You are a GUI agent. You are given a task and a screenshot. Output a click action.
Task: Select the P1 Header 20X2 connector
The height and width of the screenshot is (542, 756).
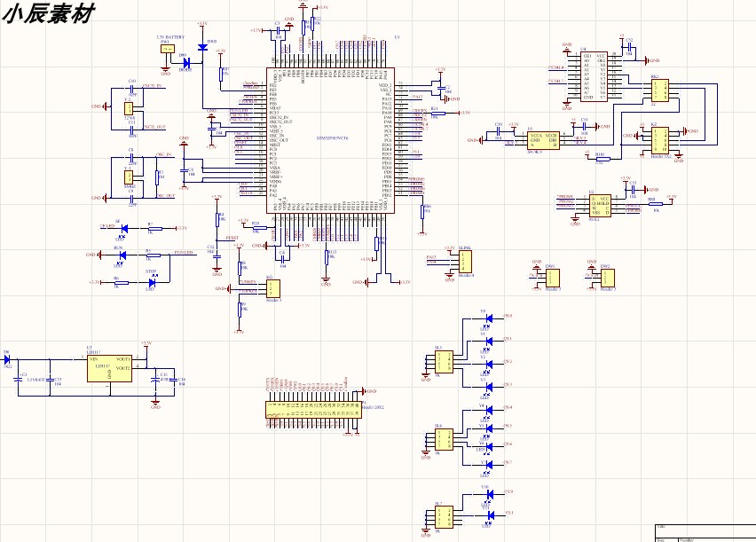click(313, 410)
